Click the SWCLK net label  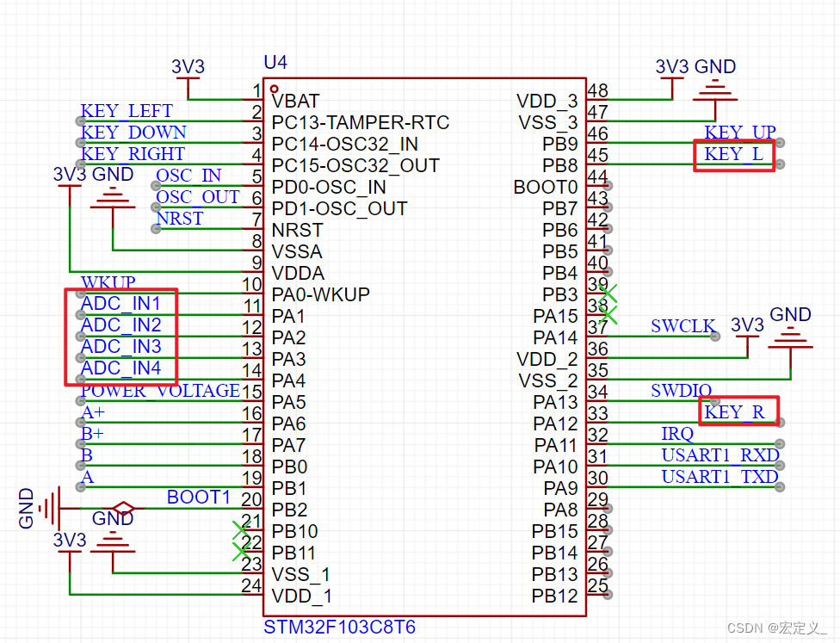pyautogui.click(x=683, y=325)
